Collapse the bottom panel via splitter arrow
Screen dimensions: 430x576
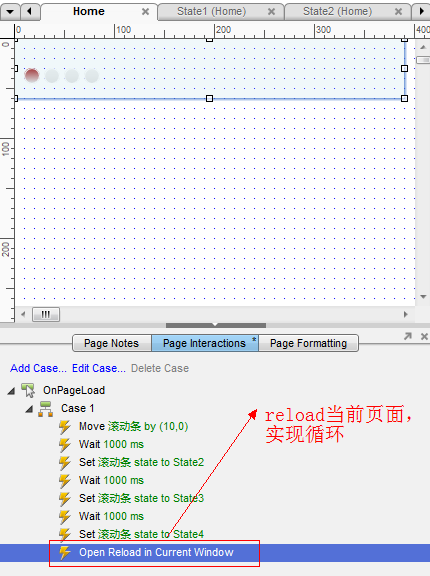click(x=216, y=325)
